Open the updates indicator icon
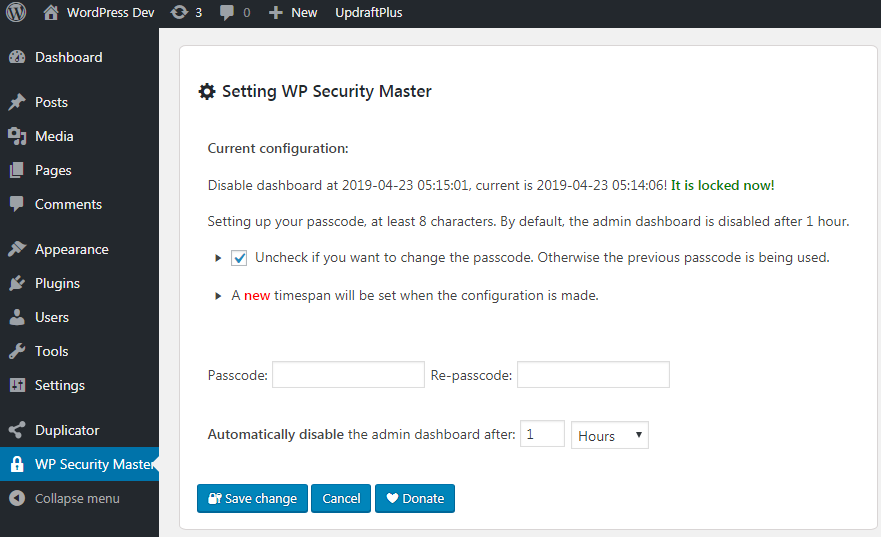This screenshot has height=537, width=881. click(179, 13)
